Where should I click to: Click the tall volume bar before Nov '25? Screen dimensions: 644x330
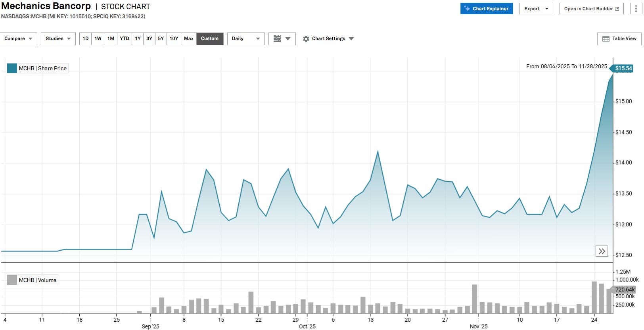[x=474, y=299]
